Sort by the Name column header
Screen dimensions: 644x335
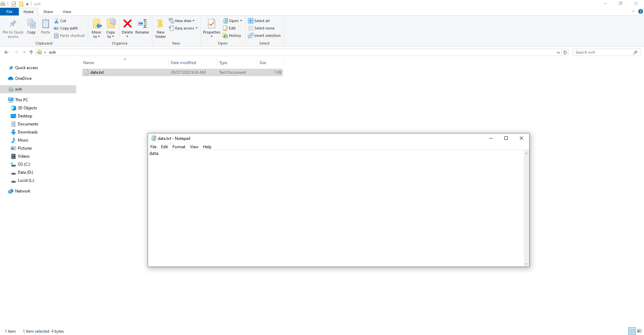125,63
